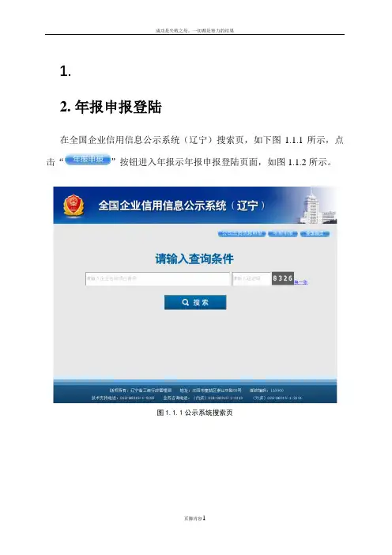Click the white tower building image in banner
392x555 pixels.
(x=318, y=206)
